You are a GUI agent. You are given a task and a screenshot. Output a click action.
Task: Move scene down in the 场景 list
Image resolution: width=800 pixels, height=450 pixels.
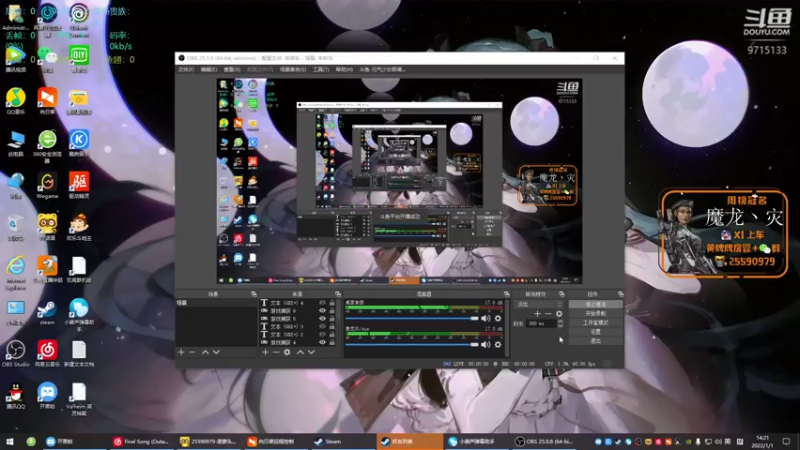[x=216, y=352]
